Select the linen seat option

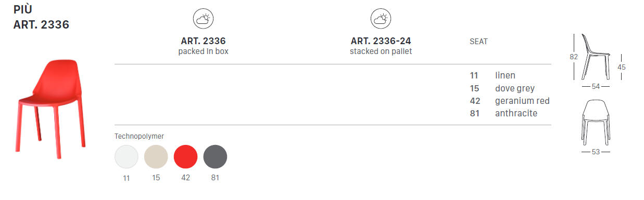493,76
